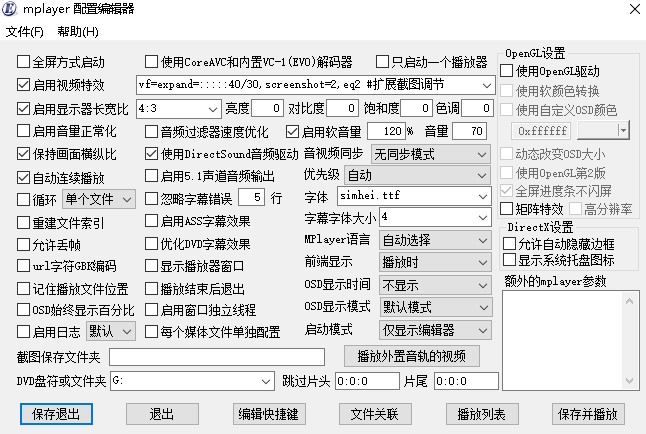The height and width of the screenshot is (434, 646).
Task: Enable 只启动一个播放器 checkbox
Action: click(382, 62)
